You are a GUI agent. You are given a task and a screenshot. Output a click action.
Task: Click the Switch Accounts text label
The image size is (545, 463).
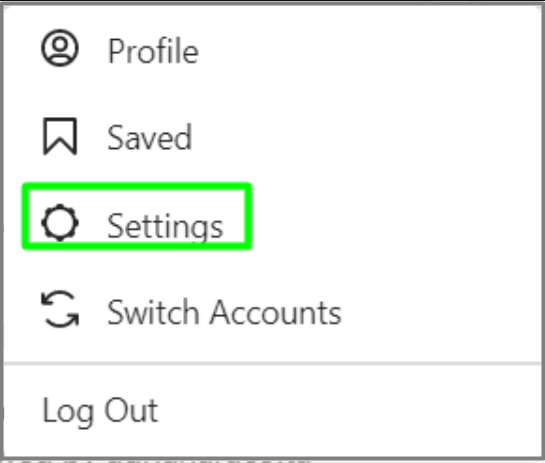(x=224, y=312)
